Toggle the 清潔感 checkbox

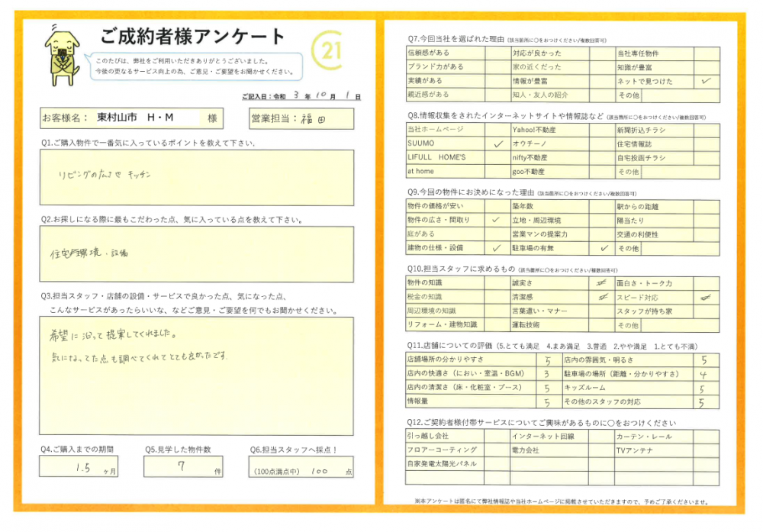pos(602,298)
